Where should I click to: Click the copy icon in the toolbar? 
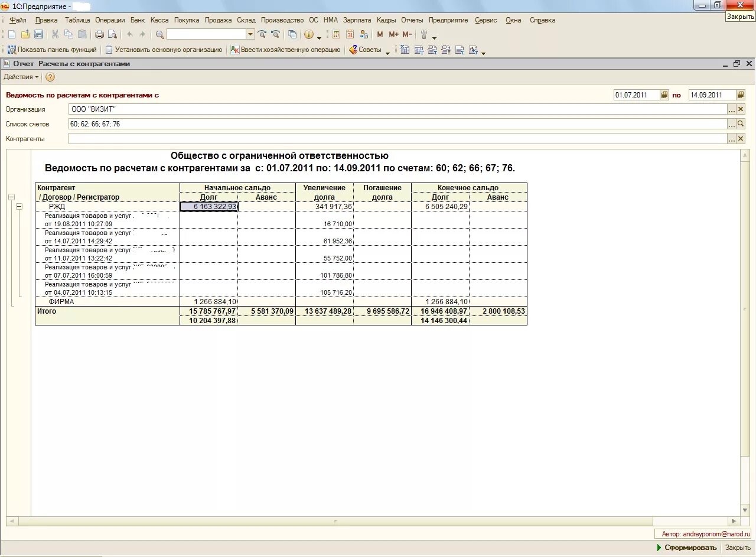click(69, 34)
